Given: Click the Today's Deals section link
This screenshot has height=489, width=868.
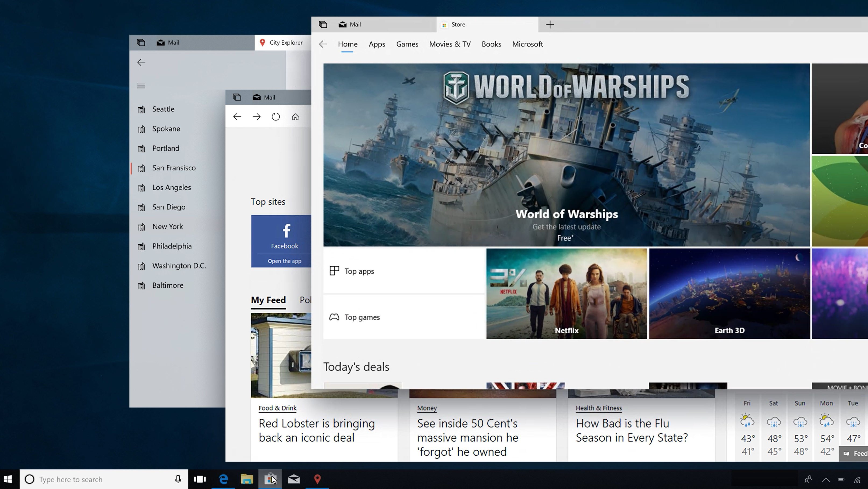Looking at the screenshot, I should click(356, 366).
